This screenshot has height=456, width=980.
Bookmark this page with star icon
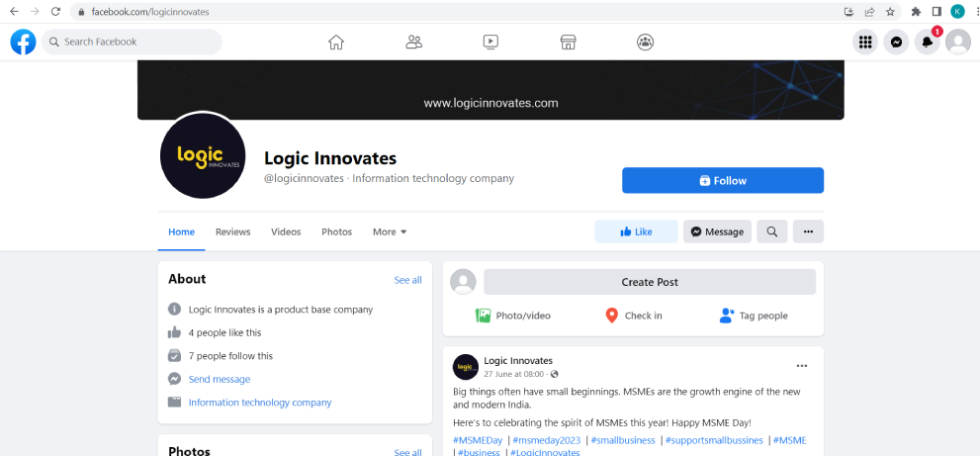pos(890,11)
